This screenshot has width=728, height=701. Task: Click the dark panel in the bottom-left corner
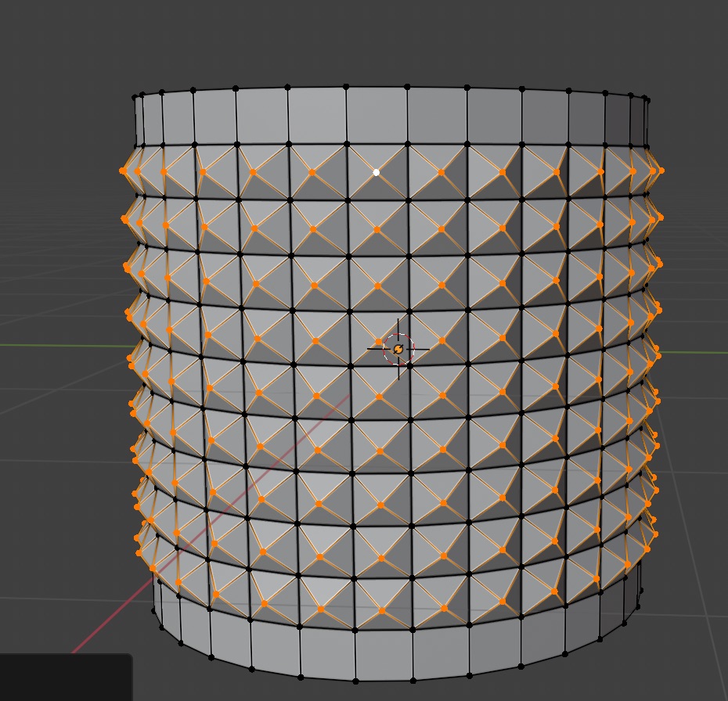click(x=64, y=678)
